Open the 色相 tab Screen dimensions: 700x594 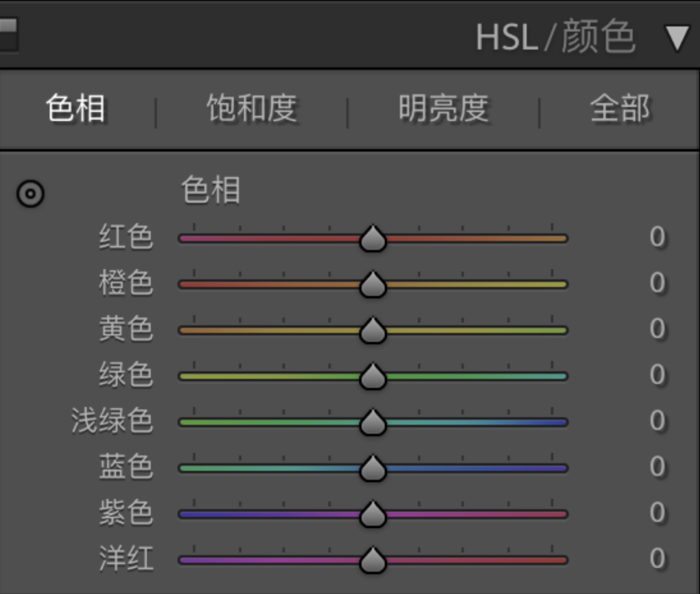coord(76,108)
